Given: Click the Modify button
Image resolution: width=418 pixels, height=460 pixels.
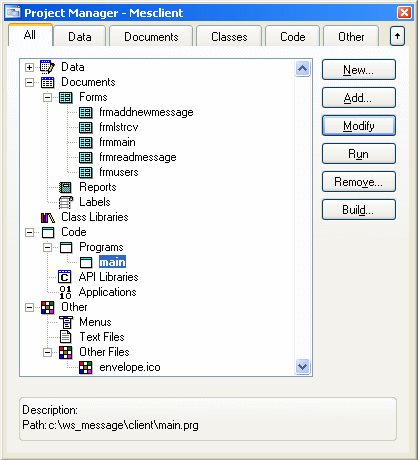Looking at the screenshot, I should pyautogui.click(x=359, y=126).
